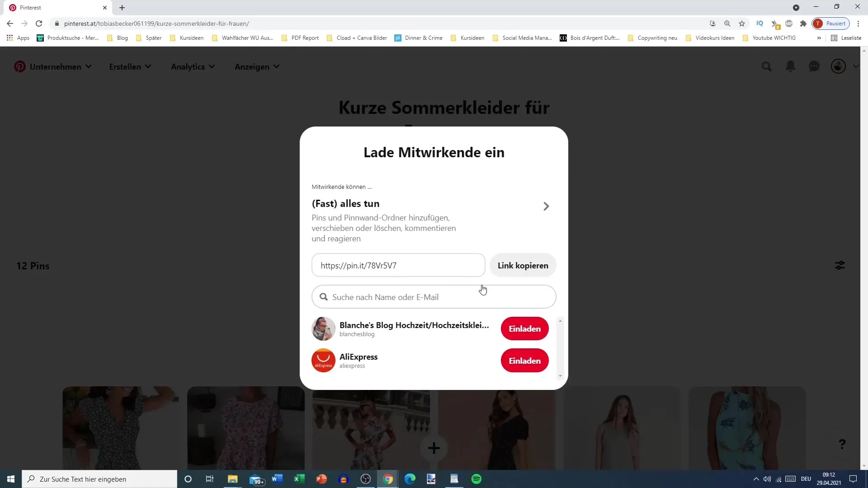Click the plus add-pin button
868x488 pixels.
(434, 448)
